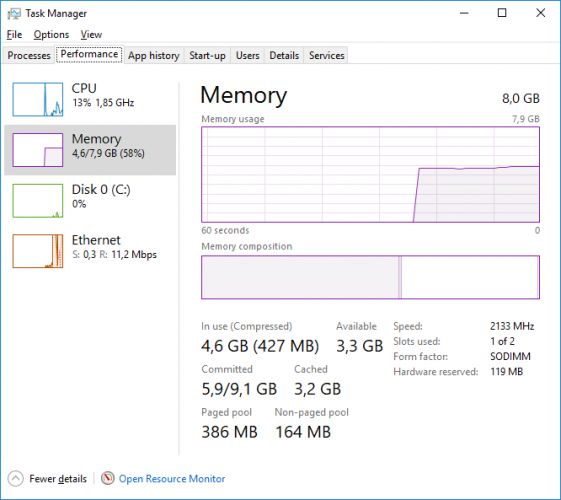The image size is (561, 500).
Task: Open the Disk 0 (C:) performance view
Action: (90, 200)
